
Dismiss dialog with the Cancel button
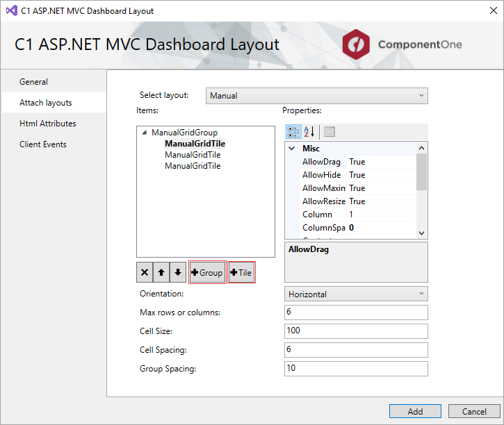(x=474, y=411)
